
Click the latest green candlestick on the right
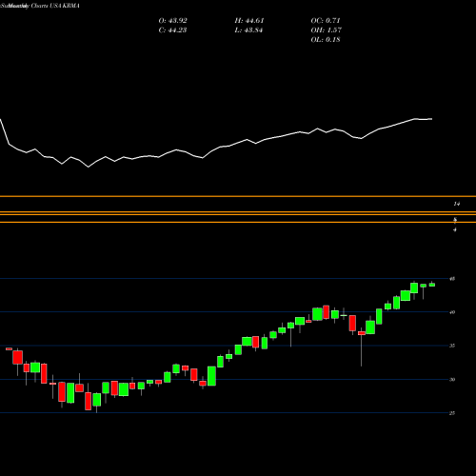pos(432,285)
